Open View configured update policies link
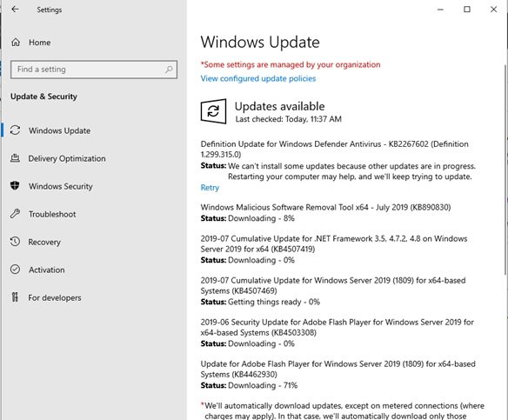Viewport: 508px width, 420px height. click(x=258, y=78)
